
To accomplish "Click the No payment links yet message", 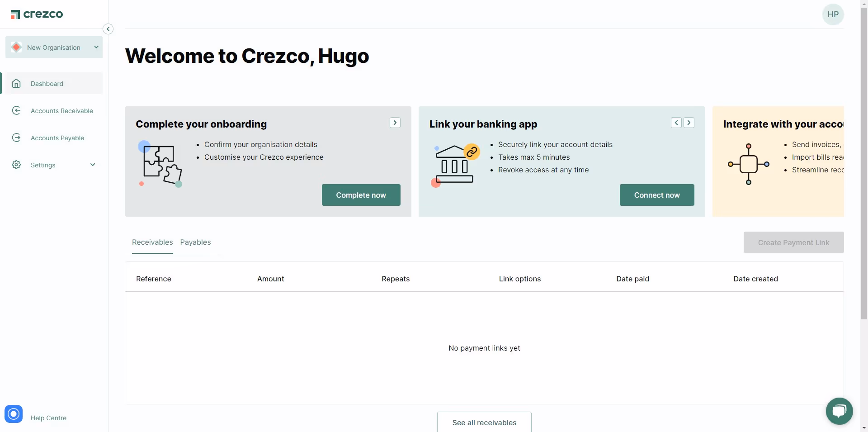I will 484,348.
